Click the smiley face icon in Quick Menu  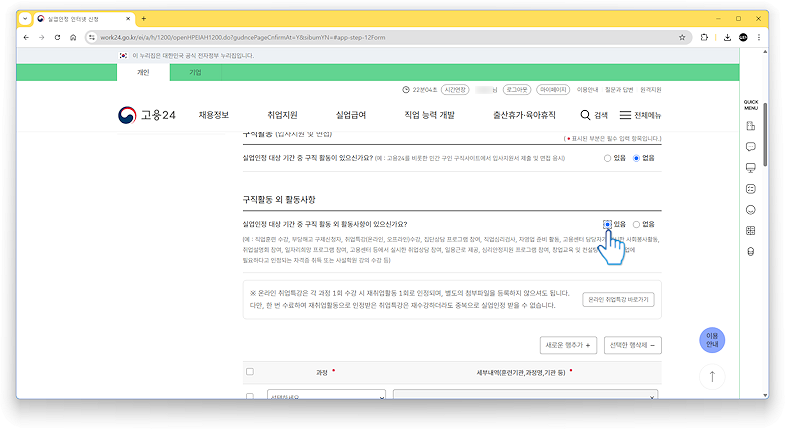(750, 210)
